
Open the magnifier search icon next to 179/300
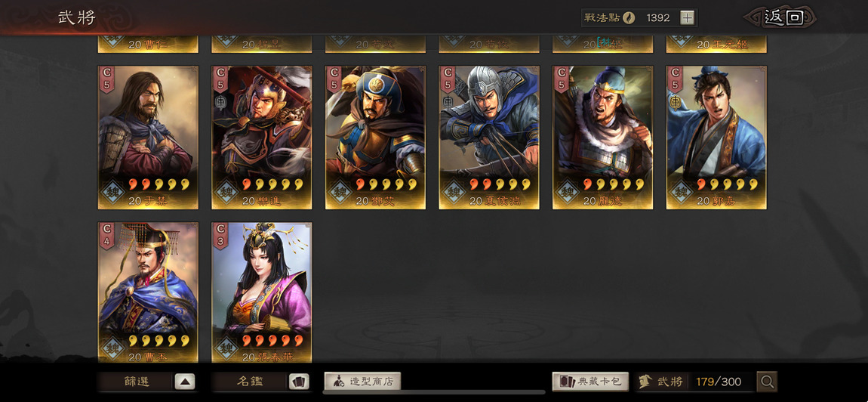768,382
